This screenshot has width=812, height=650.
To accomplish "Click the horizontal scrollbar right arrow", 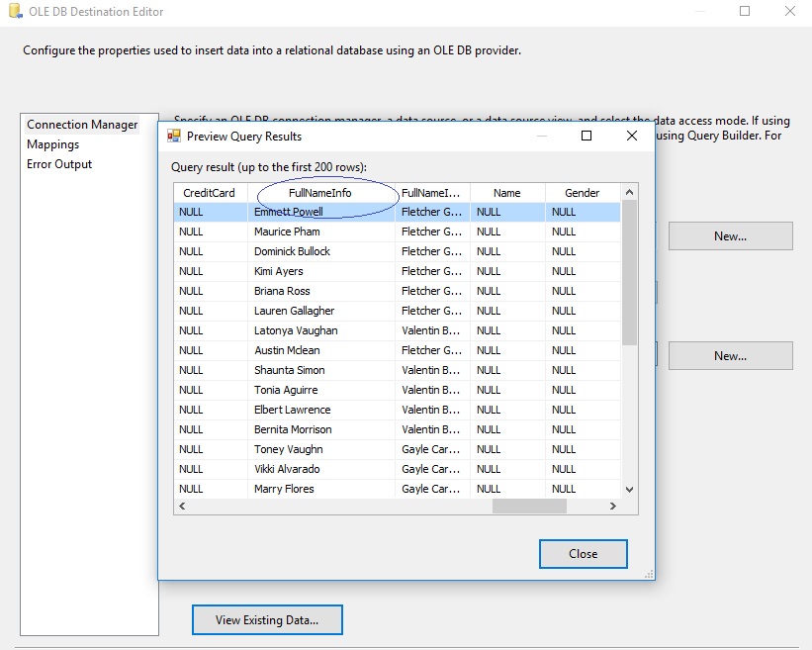I will coord(613,506).
